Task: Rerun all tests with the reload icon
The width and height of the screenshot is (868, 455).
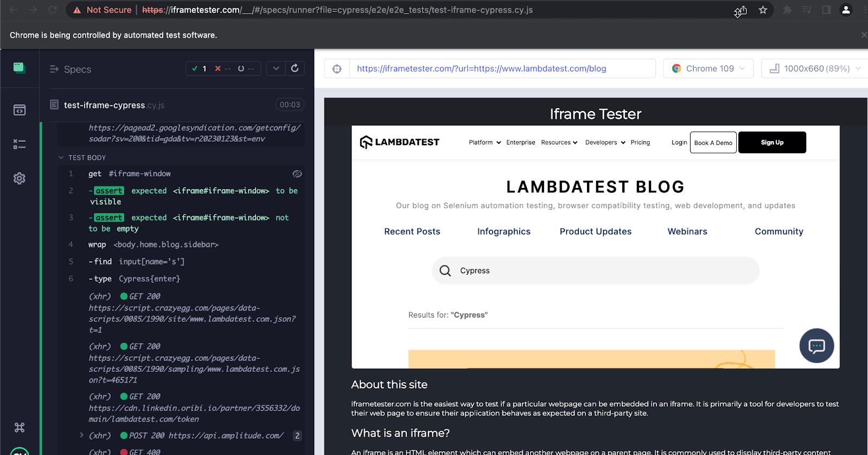Action: coord(295,68)
